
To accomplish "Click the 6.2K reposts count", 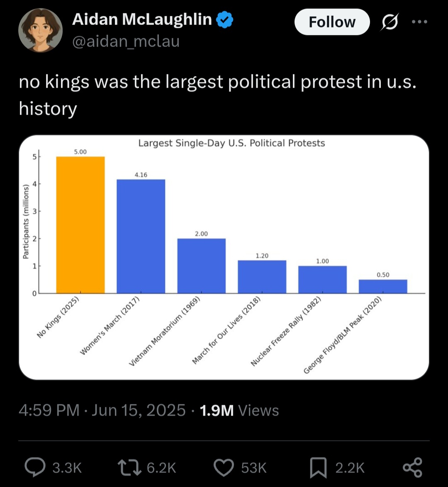I will coord(161,468).
